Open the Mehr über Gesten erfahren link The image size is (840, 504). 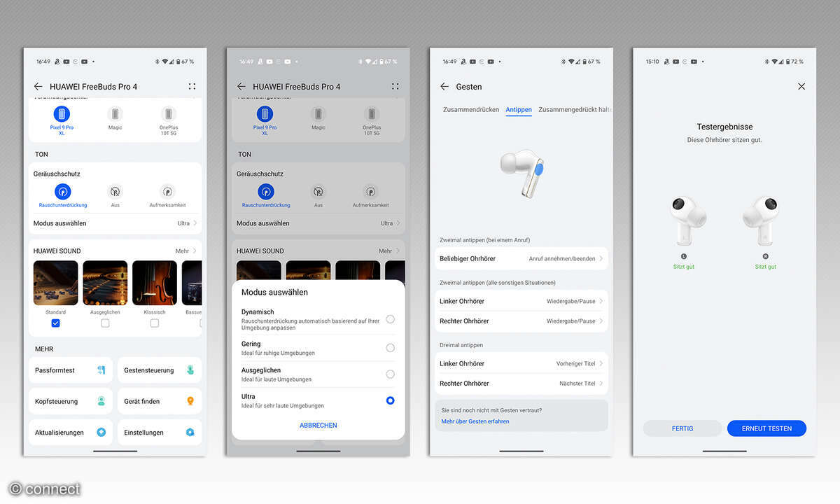(x=475, y=421)
